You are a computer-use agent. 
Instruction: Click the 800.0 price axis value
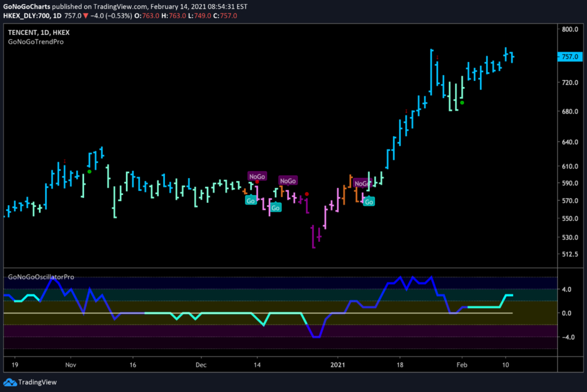[x=570, y=29]
